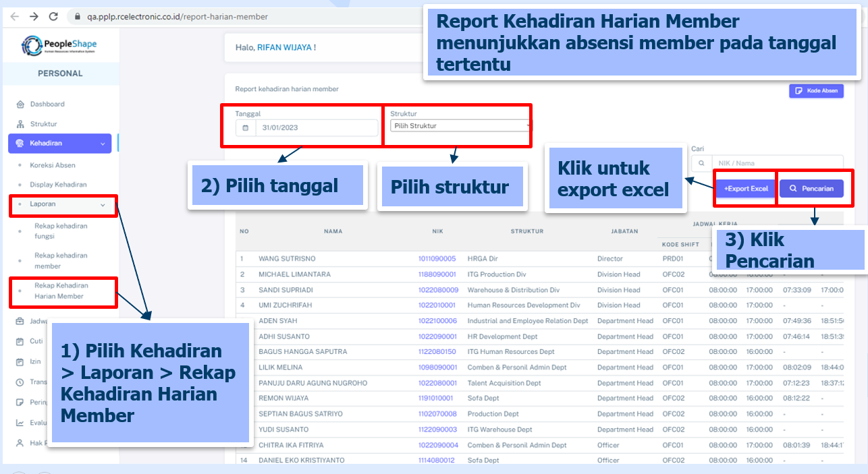Open Koreksi Absen menu item
This screenshot has width=868, height=474.
(x=53, y=165)
